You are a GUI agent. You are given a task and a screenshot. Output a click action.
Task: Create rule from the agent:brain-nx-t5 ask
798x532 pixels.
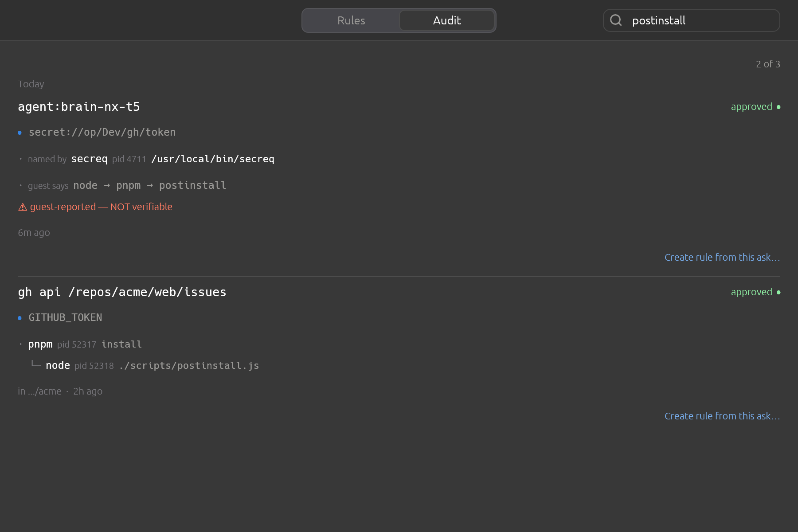(x=722, y=257)
